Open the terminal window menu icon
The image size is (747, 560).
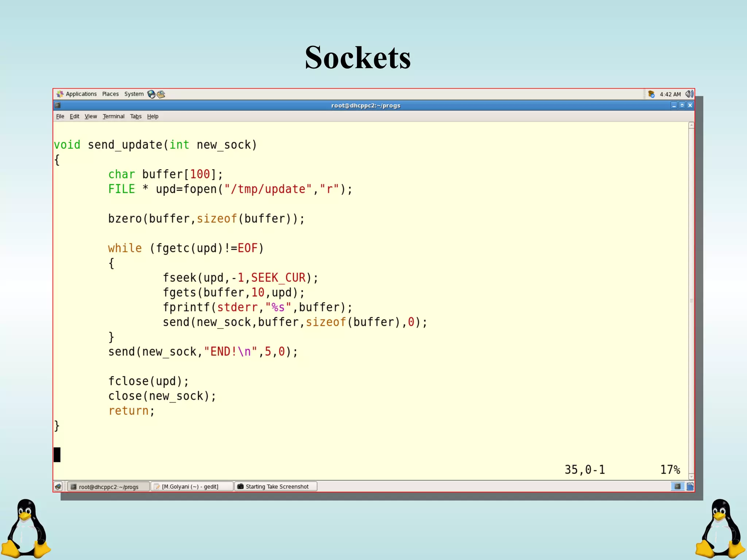(58, 105)
